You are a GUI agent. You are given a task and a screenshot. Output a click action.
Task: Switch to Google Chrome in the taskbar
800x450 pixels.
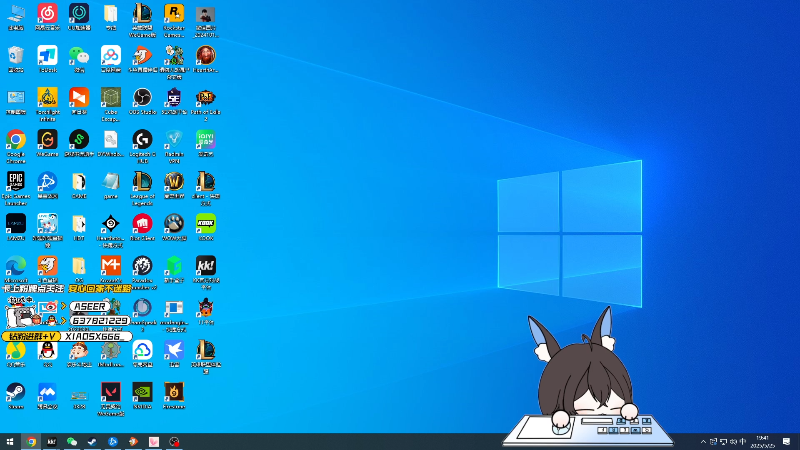[31, 441]
